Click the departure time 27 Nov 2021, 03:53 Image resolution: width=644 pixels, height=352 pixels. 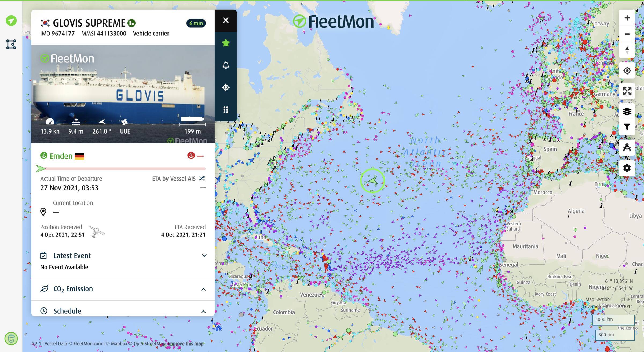pyautogui.click(x=69, y=188)
